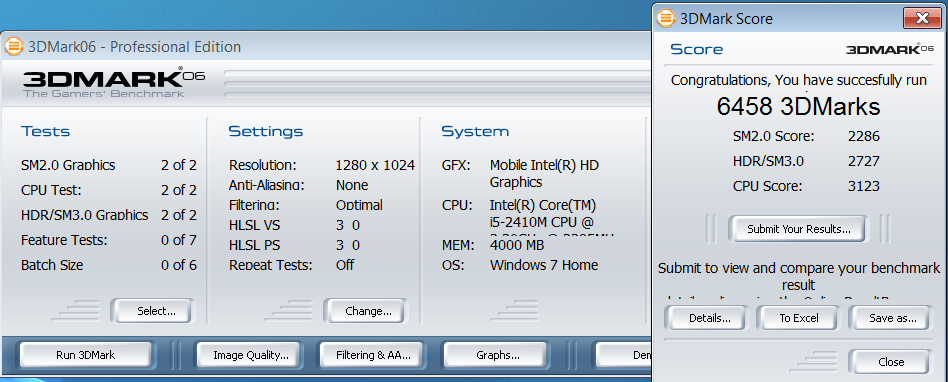
Task: Click Resolution value 1280 x 1024
Action: tap(375, 165)
